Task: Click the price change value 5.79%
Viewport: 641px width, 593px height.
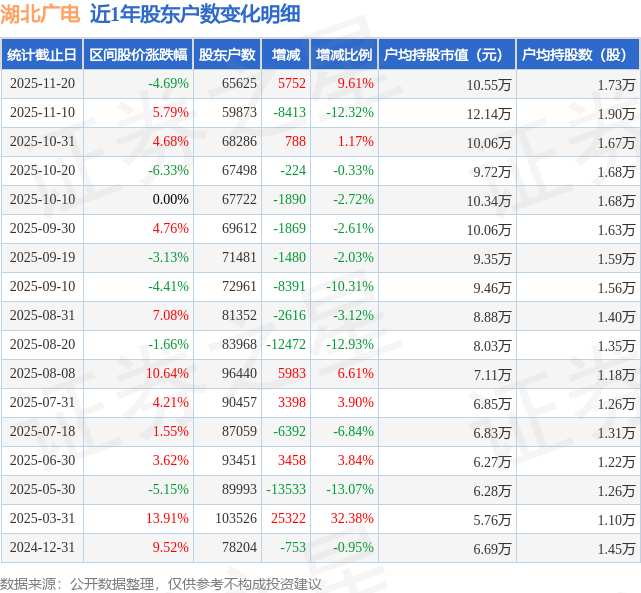Action: click(170, 112)
